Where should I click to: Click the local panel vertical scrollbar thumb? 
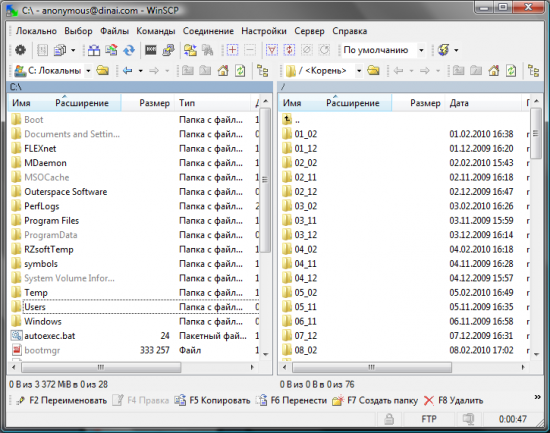265,180
